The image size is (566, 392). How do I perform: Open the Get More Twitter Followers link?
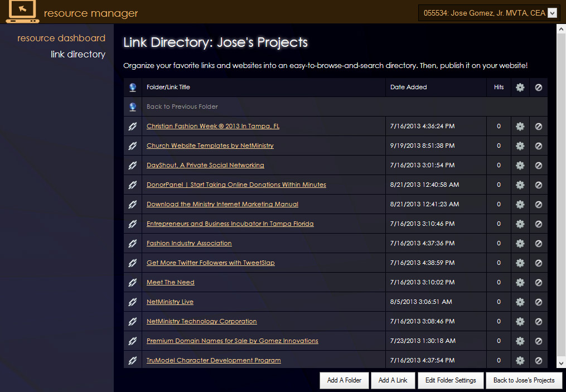click(210, 263)
